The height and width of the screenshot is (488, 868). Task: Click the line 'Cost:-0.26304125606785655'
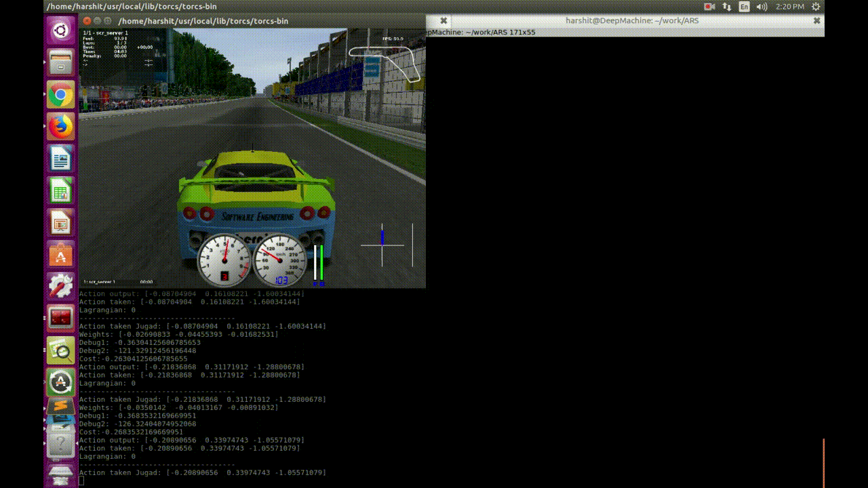133,359
